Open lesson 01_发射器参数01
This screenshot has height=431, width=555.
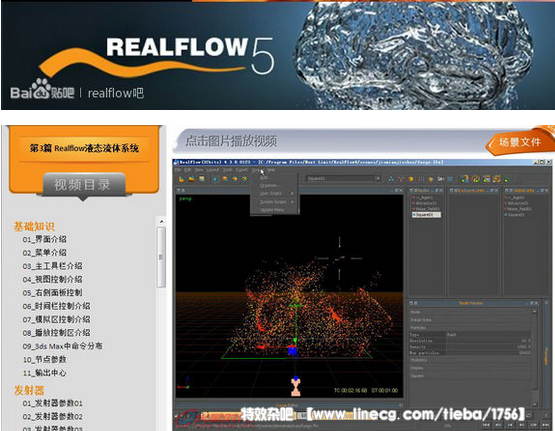(52, 403)
